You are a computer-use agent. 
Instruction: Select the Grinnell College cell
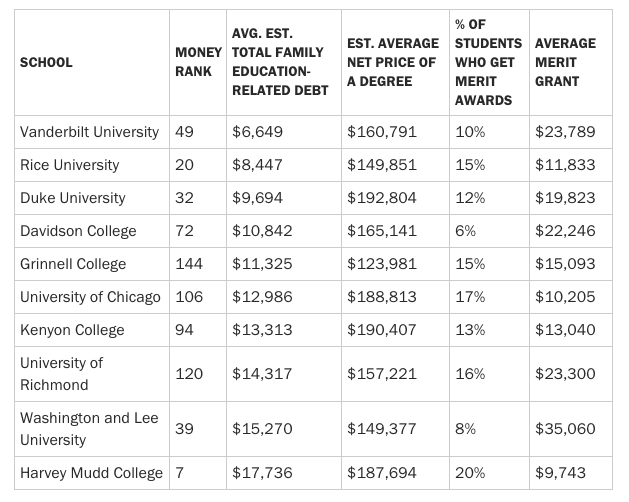[73, 264]
